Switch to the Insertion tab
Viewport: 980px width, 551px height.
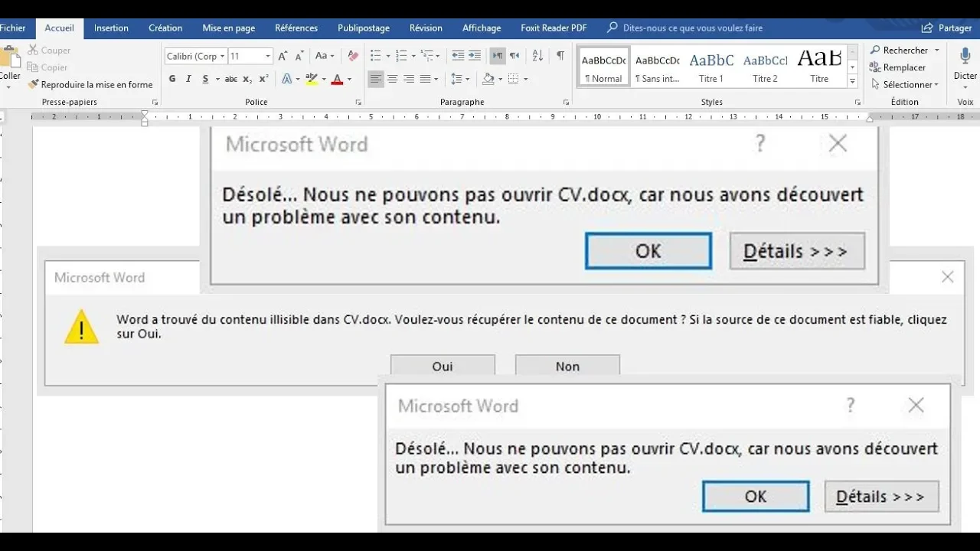pos(111,28)
